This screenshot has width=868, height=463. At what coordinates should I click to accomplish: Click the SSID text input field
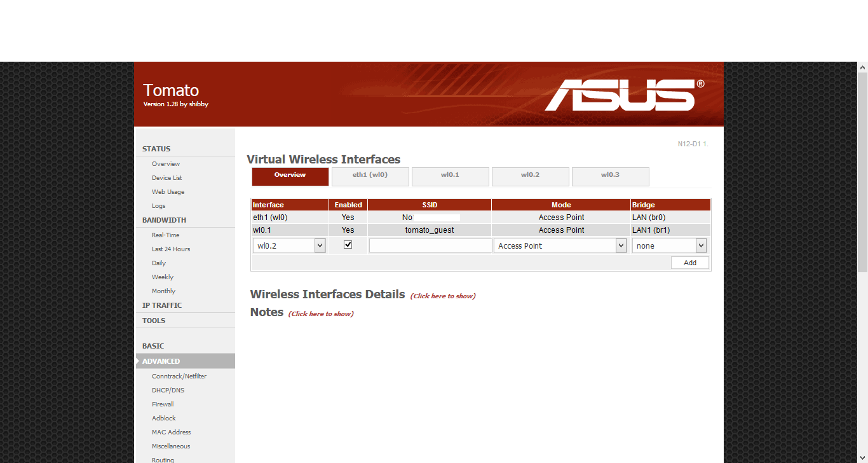(430, 245)
